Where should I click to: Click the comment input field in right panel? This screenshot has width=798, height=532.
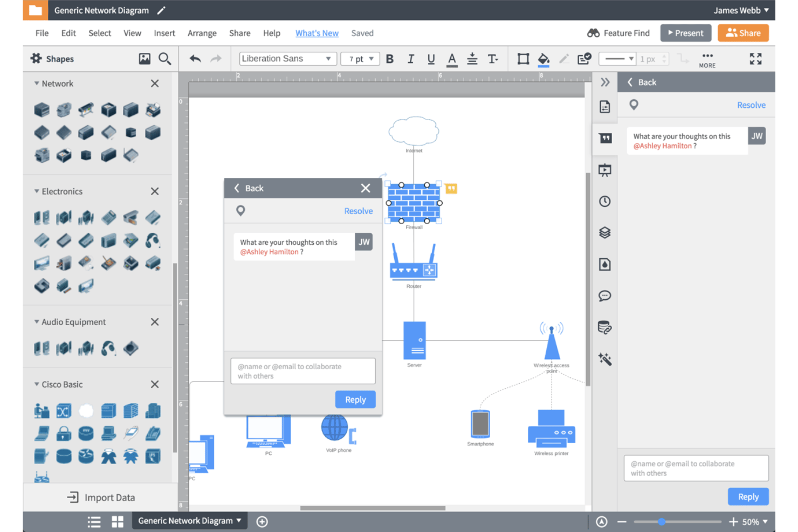[696, 468]
